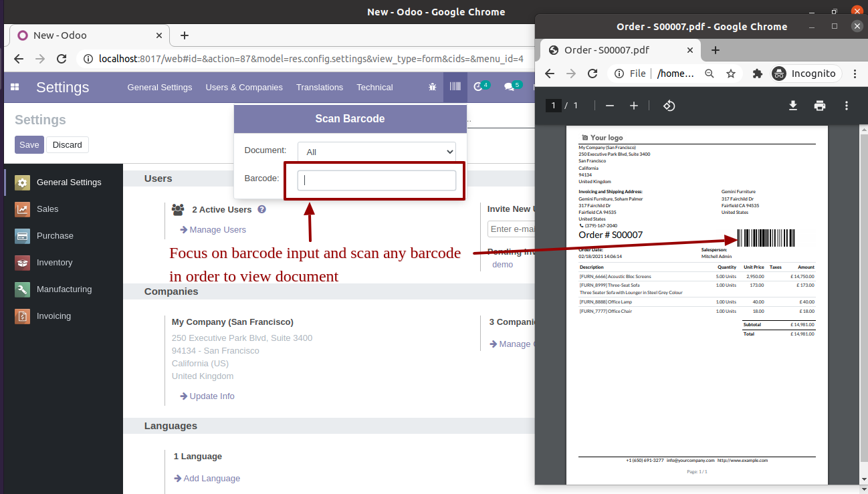Download the Order S00007 PDF
Image resolution: width=868 pixels, height=494 pixels.
[x=793, y=106]
